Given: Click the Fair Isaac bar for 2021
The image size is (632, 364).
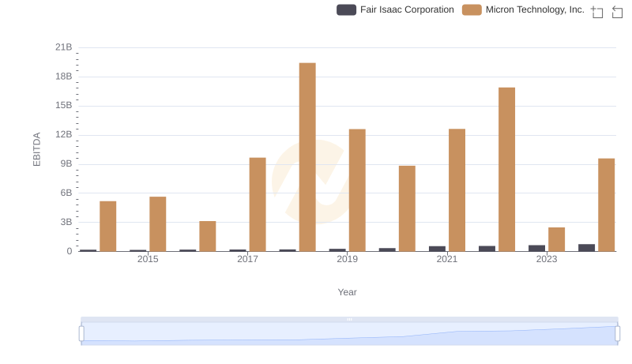Looking at the screenshot, I should tap(437, 249).
